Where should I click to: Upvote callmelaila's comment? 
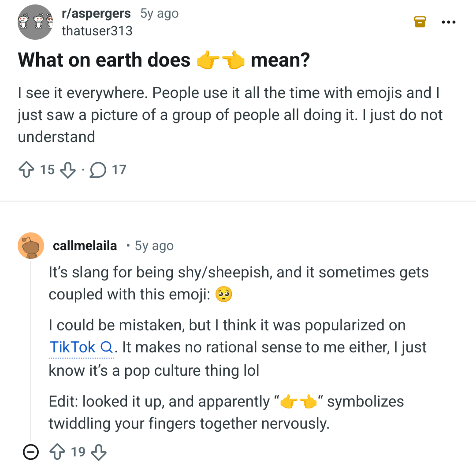[x=58, y=452]
